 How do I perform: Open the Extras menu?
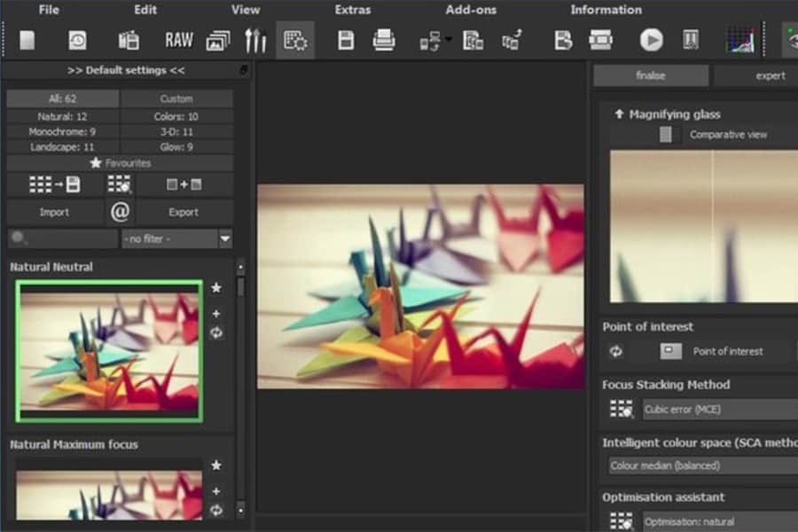pyautogui.click(x=353, y=10)
